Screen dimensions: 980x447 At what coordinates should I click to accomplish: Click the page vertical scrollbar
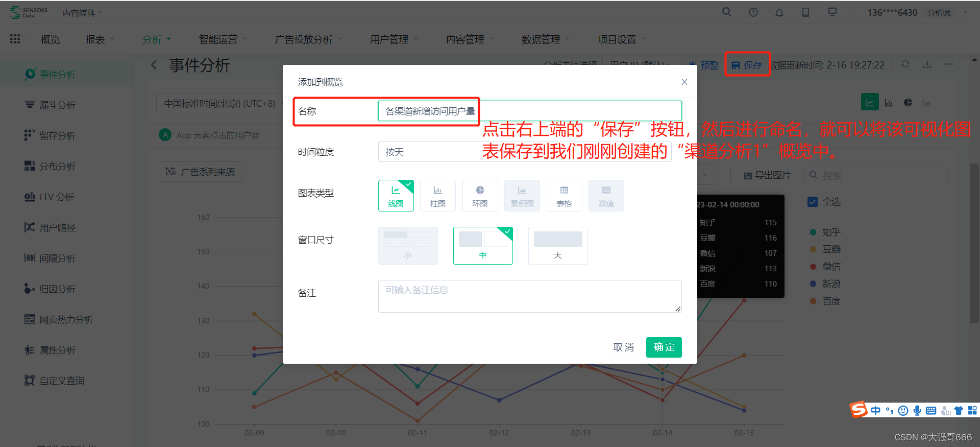pyautogui.click(x=974, y=243)
